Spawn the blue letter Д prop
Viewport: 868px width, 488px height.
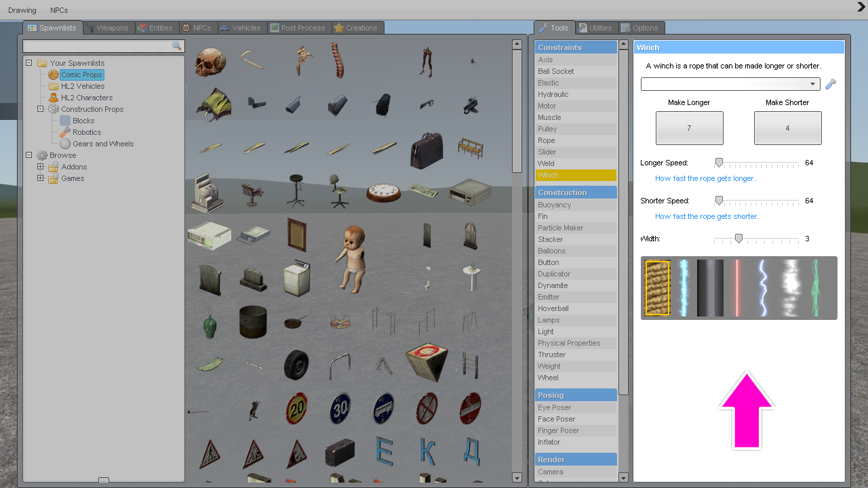(471, 452)
